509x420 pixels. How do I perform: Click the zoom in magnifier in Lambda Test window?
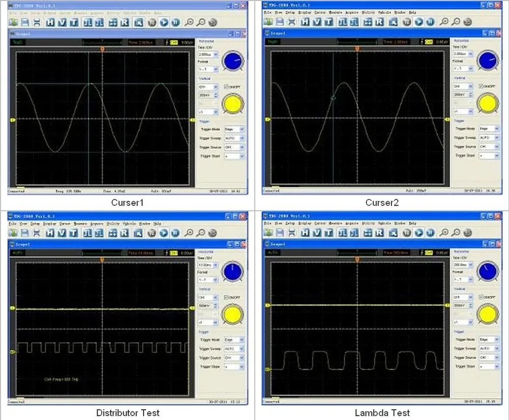point(444,232)
